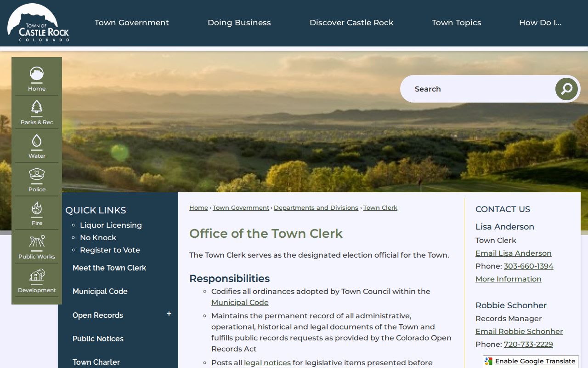Viewport: 588px width, 368px height.
Task: Click Email Lisa Anderson link
Action: [514, 253]
